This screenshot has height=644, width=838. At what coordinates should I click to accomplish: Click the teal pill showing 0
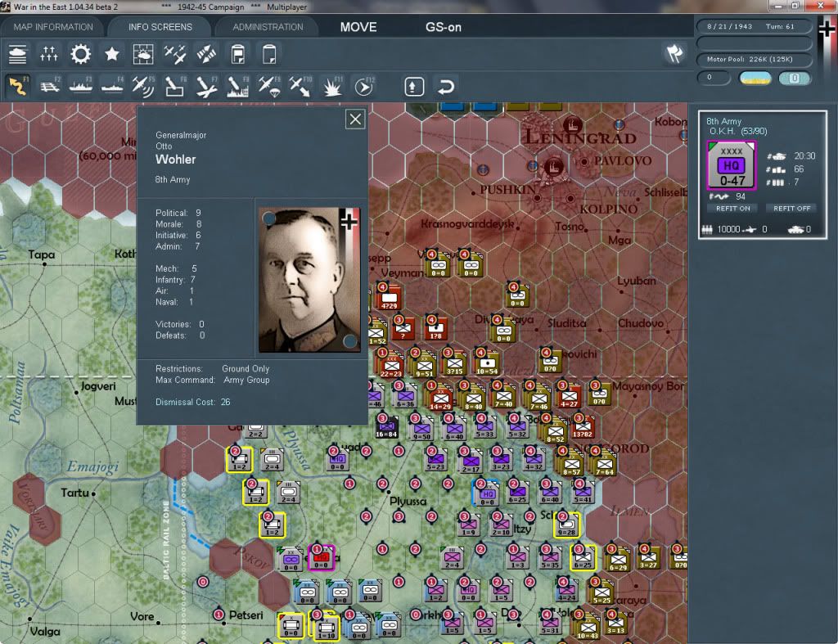(x=794, y=78)
